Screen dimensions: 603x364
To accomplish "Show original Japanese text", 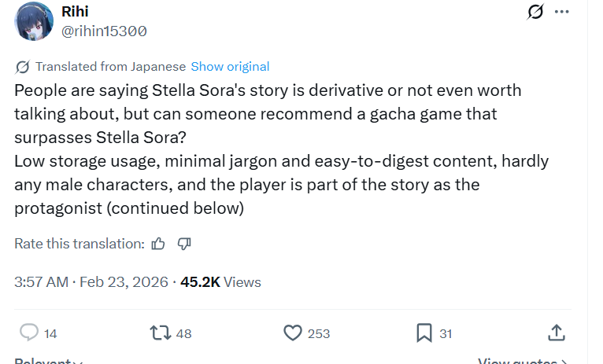I will (x=230, y=67).
